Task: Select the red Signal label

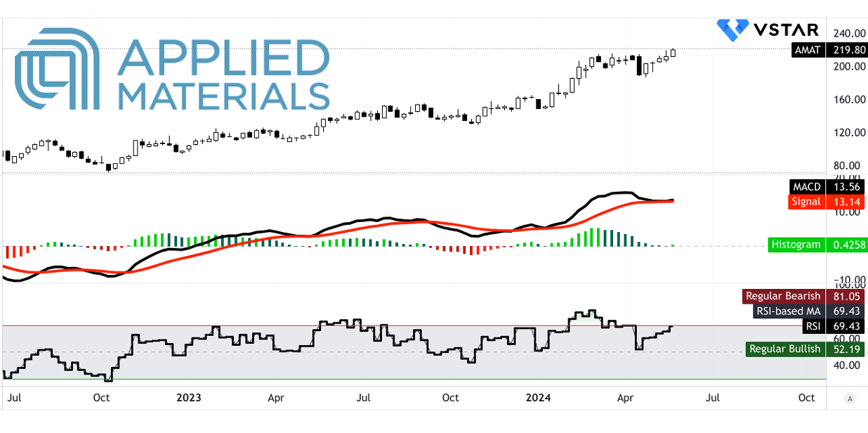Action: click(805, 202)
